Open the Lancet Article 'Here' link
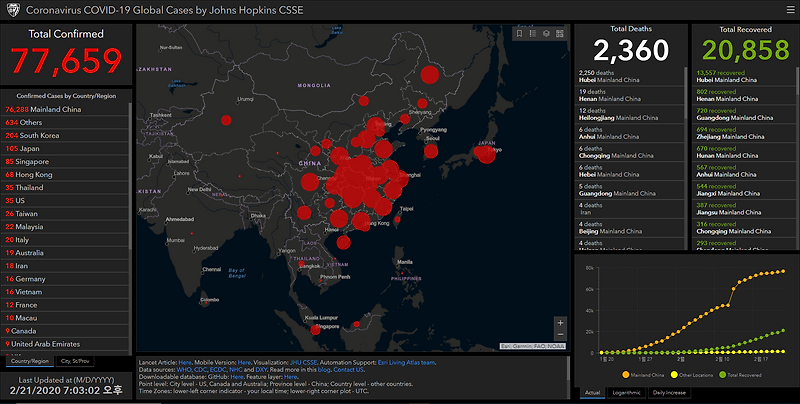The width and height of the screenshot is (800, 404). [x=185, y=363]
